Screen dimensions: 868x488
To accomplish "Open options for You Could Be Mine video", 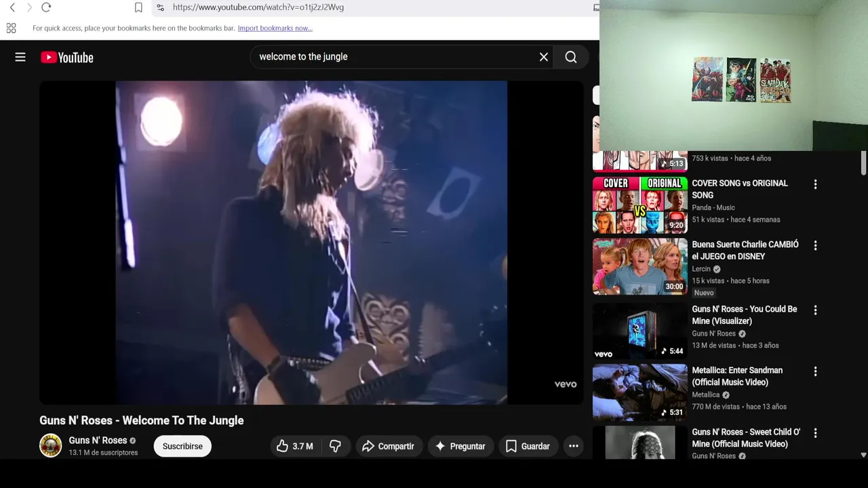I will tap(815, 310).
